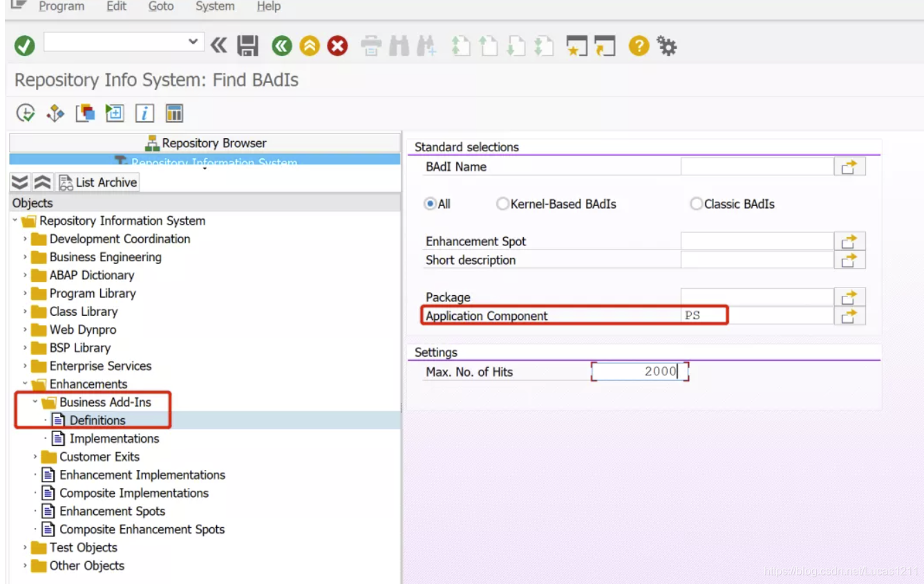
Task: Expand the ABAP Dictionary folder
Action: 26,275
